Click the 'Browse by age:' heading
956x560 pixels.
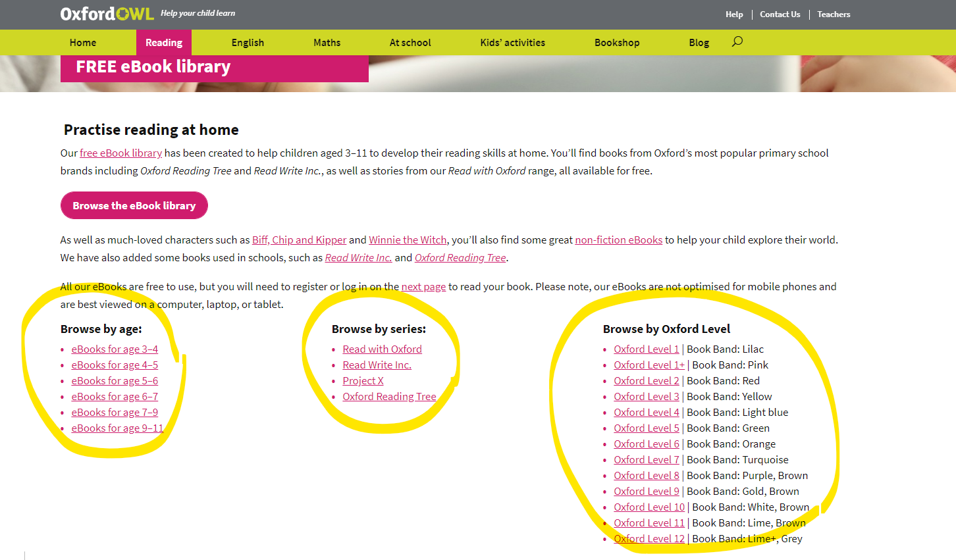point(101,328)
